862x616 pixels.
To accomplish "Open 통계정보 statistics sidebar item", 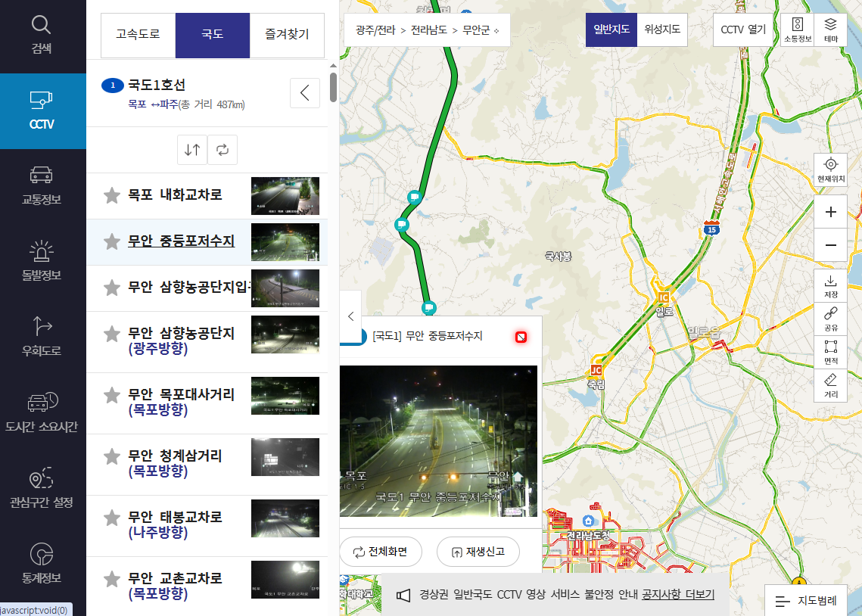I will tap(41, 564).
